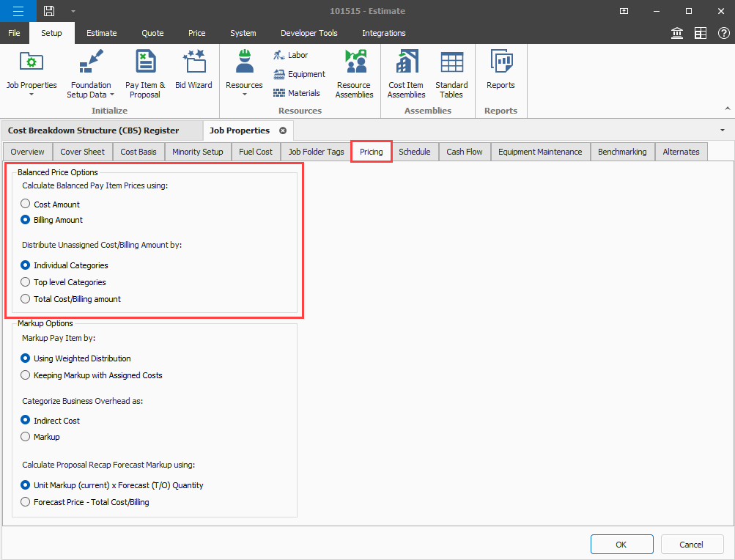Screen dimensions: 735x560
Task: Open the Help question mark icon
Action: [723, 33]
